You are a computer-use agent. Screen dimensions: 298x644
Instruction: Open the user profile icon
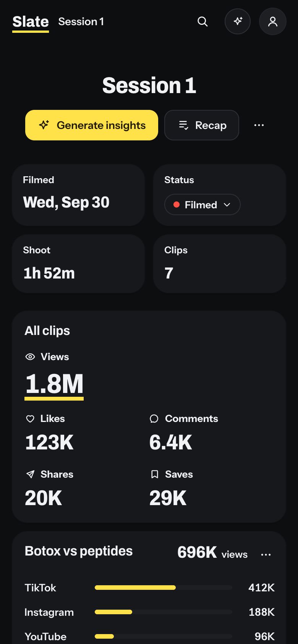tap(273, 21)
